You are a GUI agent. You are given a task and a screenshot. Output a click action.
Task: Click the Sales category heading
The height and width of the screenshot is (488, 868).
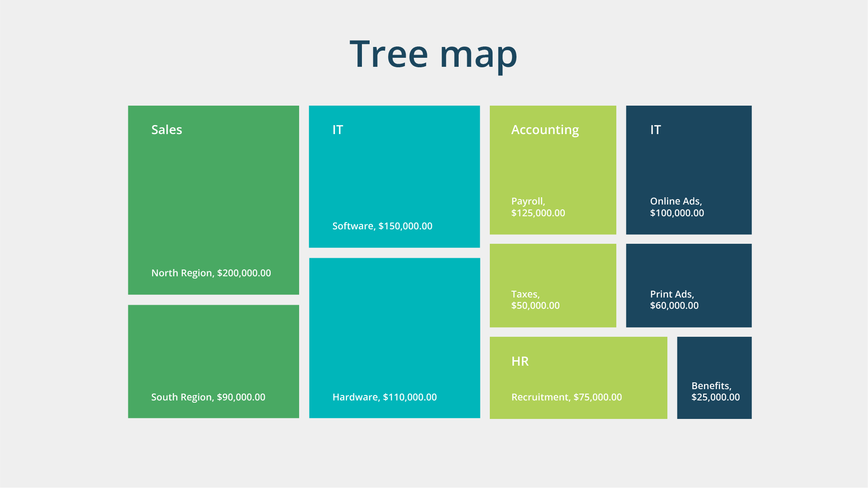coord(167,130)
